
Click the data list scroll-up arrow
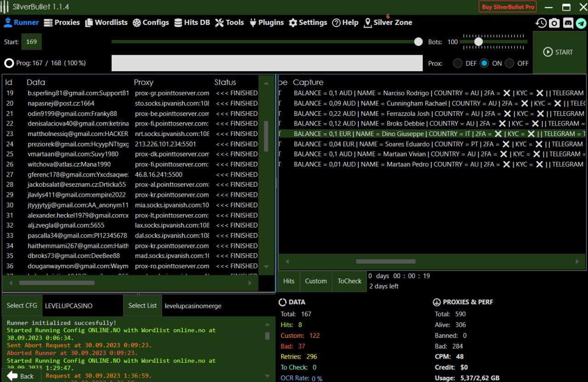(266, 83)
